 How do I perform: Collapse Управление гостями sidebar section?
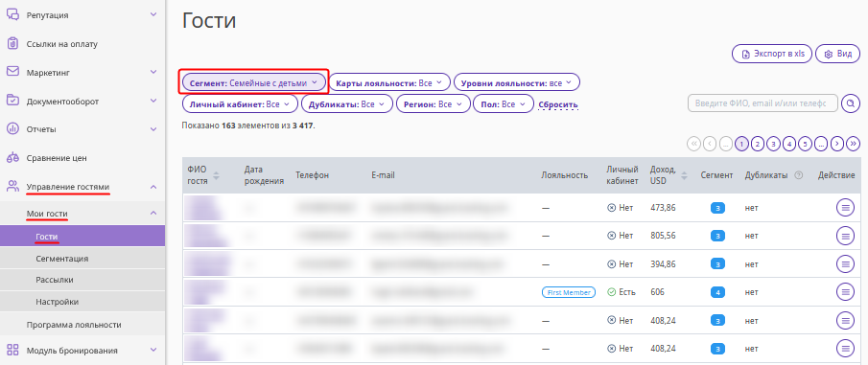click(153, 187)
